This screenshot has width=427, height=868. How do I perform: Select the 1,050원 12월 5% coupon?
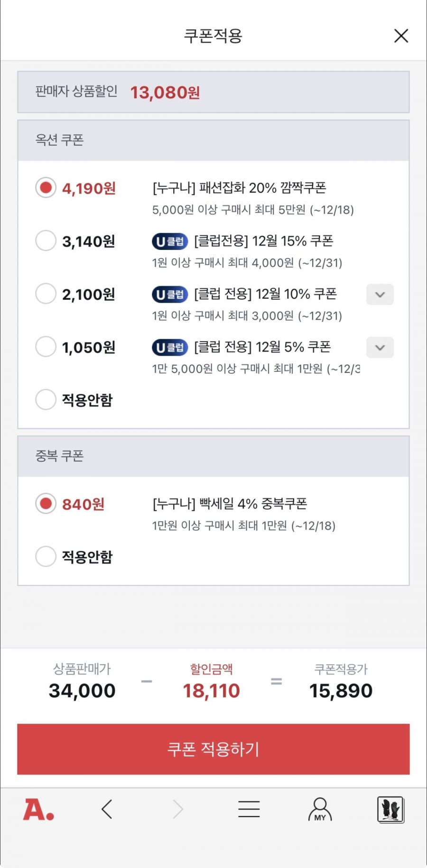[x=46, y=347]
